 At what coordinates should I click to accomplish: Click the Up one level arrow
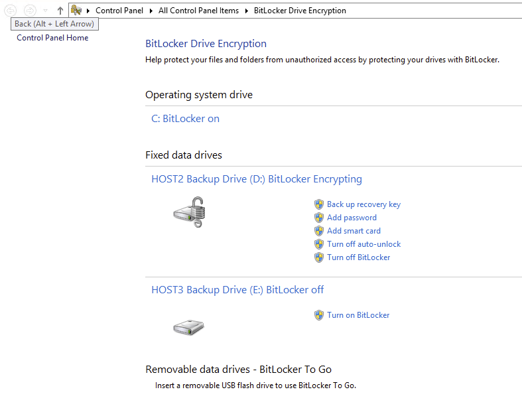click(x=60, y=11)
